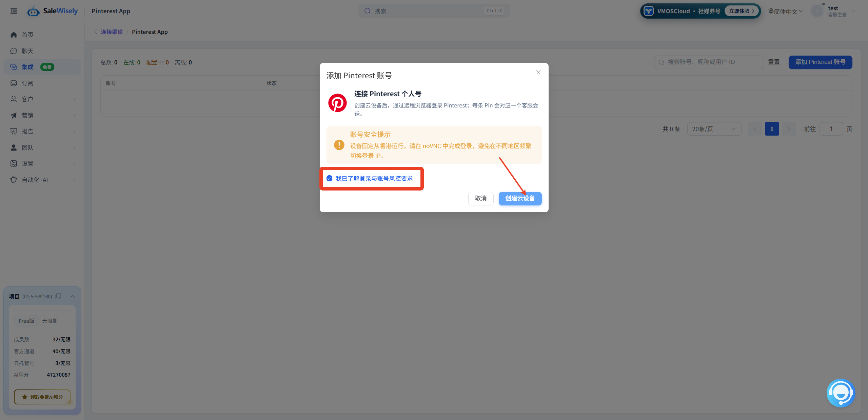Click the settings icon beside 设置
The height and width of the screenshot is (420, 868).
[x=14, y=164]
